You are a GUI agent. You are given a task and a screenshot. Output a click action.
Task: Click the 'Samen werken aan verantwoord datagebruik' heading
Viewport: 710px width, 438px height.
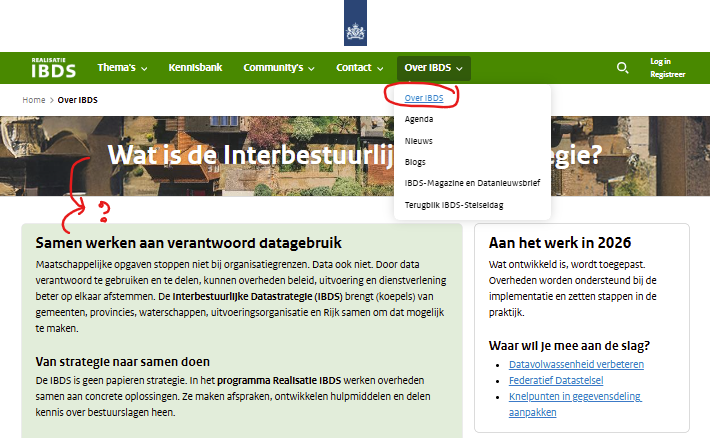tap(188, 243)
